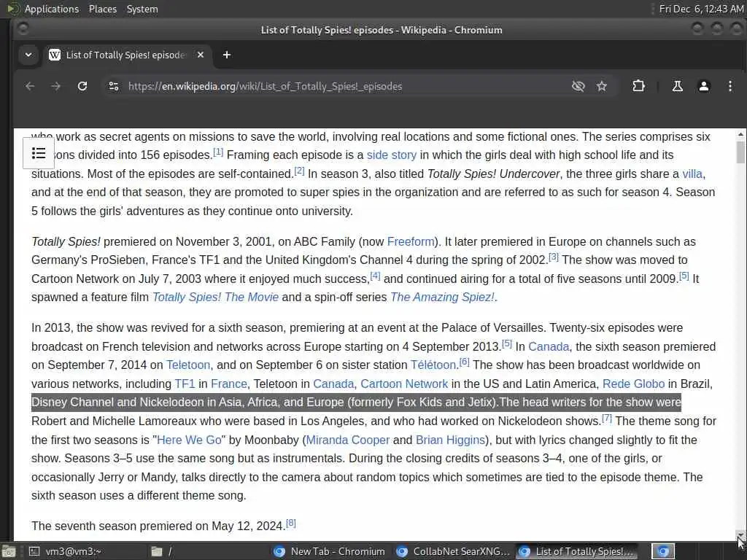Open the Applications menu
Screen dimensions: 747x560
click(x=52, y=9)
